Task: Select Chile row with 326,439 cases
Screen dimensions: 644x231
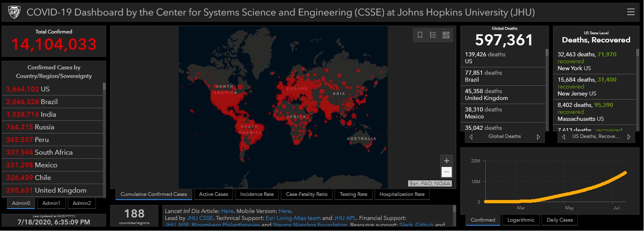Action: (53, 178)
